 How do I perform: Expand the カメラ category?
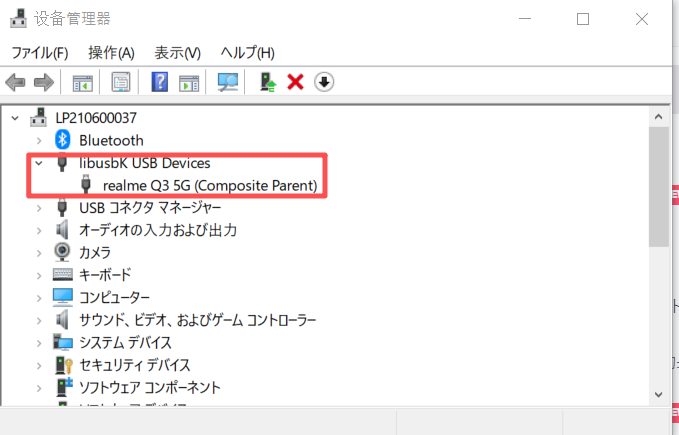point(39,253)
